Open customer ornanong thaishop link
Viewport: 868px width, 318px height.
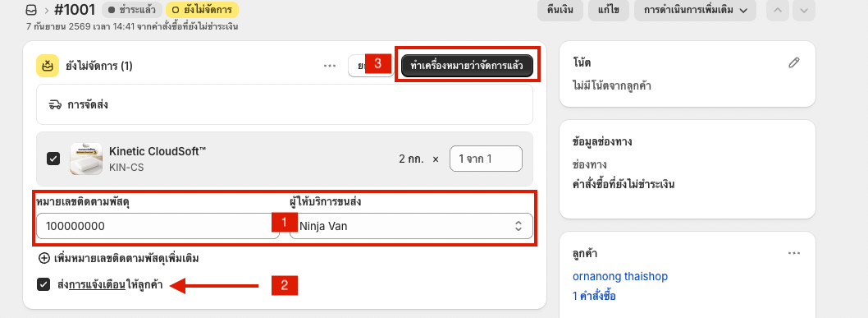pos(620,276)
